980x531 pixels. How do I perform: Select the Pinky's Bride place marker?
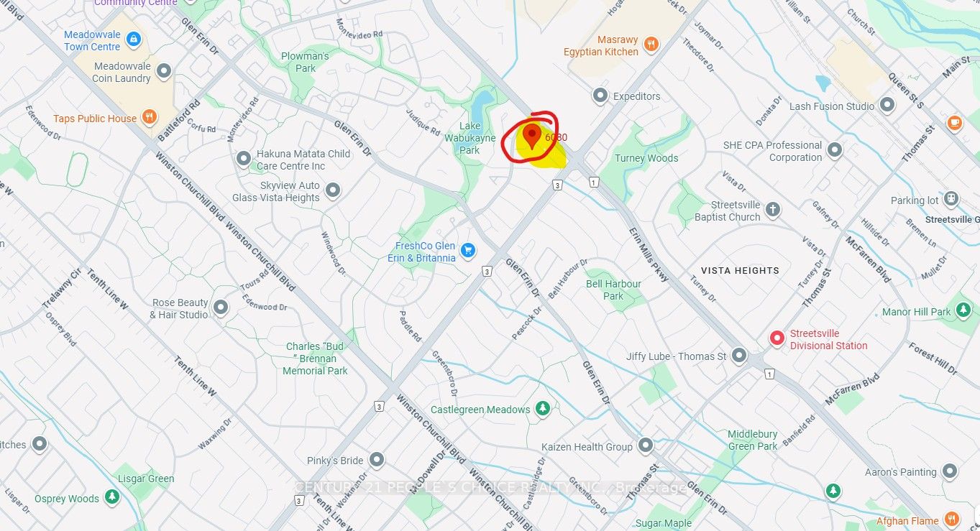pos(377,459)
